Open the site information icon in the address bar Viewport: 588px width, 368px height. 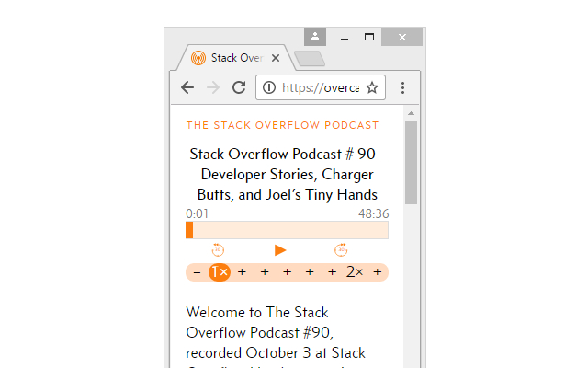(x=269, y=87)
